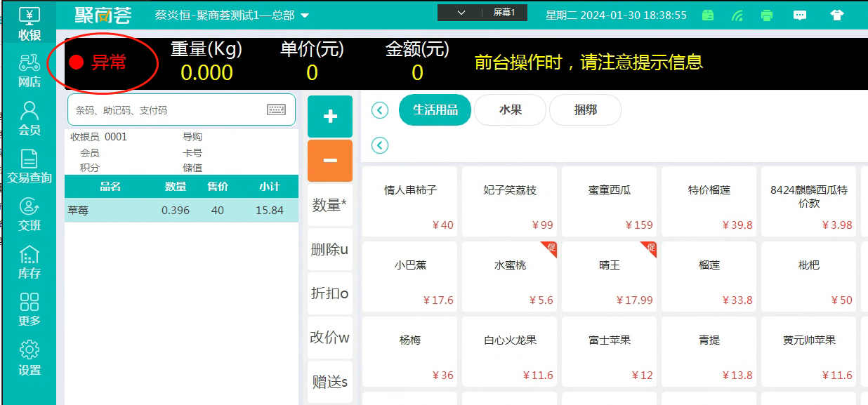868x405 pixels.
Task: Switch to the 水果 category tab
Action: [x=511, y=110]
